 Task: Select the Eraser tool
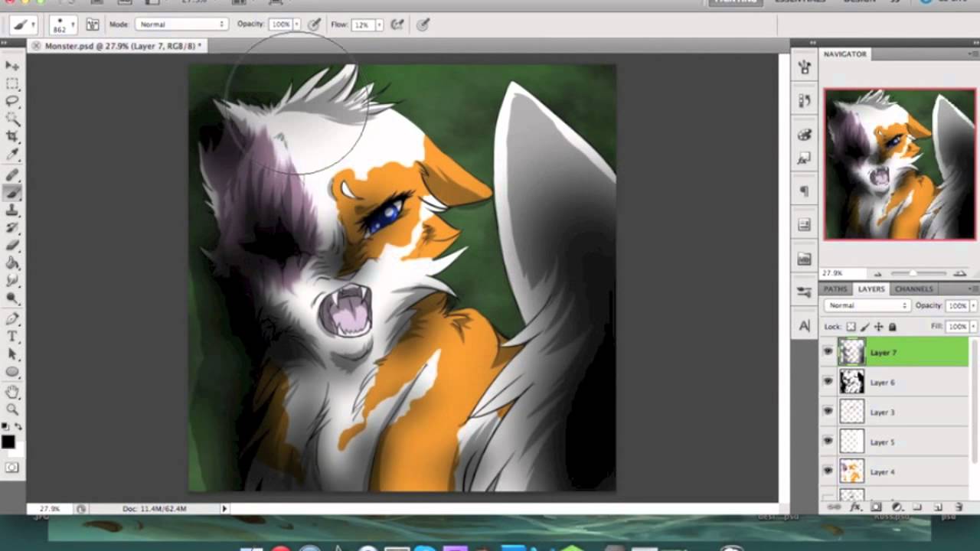coord(12,246)
